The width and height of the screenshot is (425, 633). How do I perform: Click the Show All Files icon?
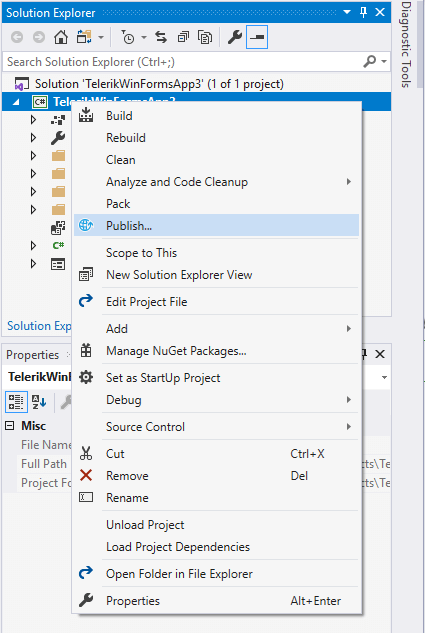tap(205, 38)
